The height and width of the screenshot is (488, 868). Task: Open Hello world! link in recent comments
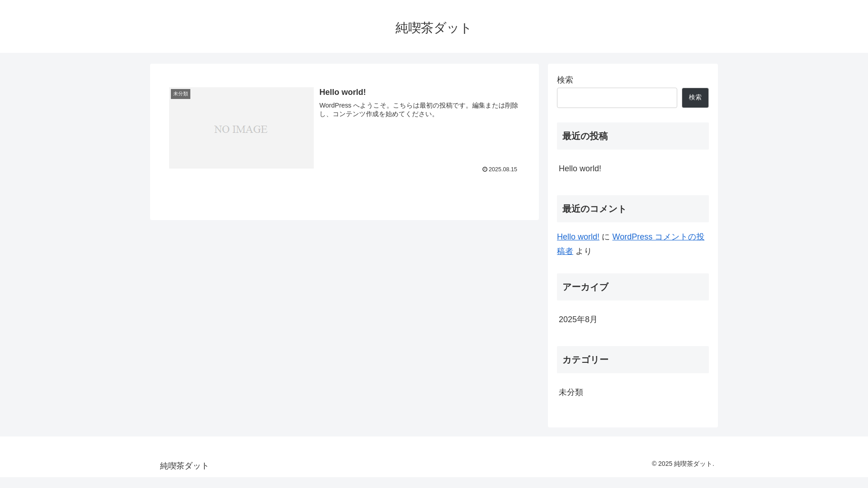tap(578, 237)
